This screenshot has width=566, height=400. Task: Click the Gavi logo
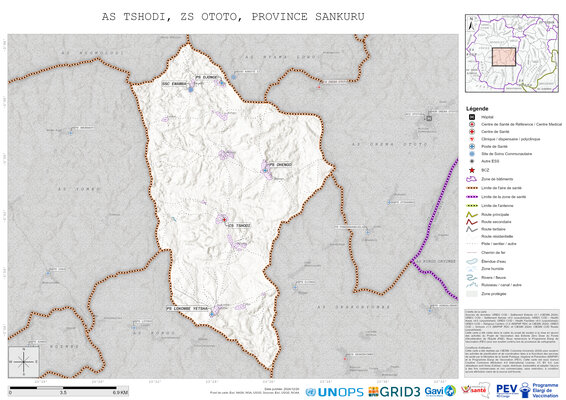point(440,391)
